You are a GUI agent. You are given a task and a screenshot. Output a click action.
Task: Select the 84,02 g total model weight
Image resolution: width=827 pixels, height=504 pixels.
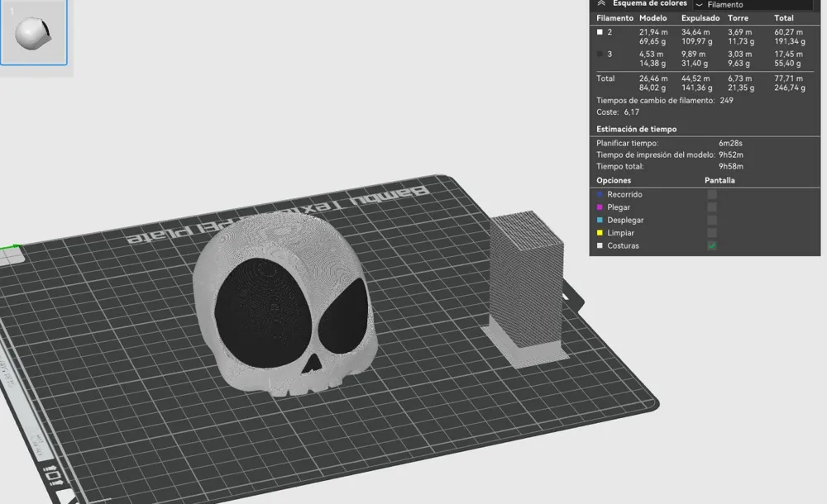click(x=653, y=88)
